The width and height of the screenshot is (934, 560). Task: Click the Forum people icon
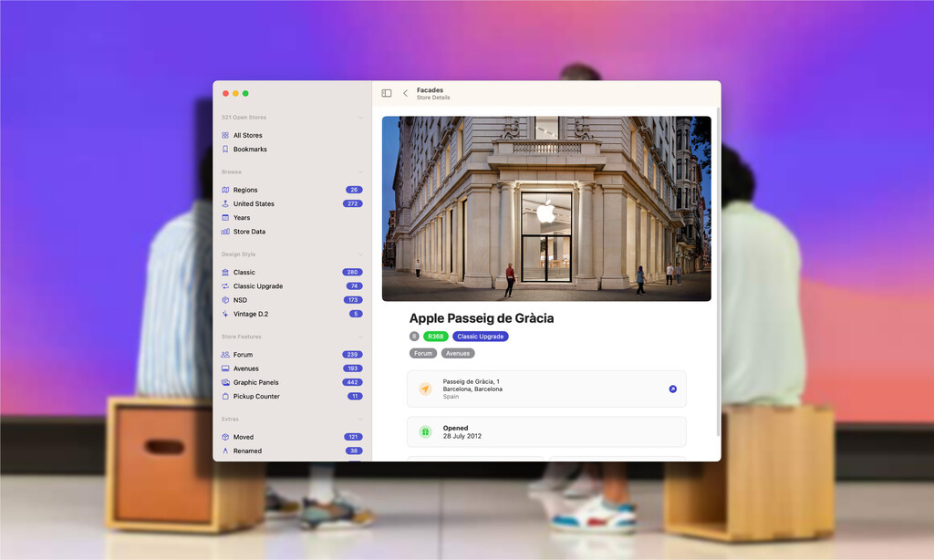point(225,355)
